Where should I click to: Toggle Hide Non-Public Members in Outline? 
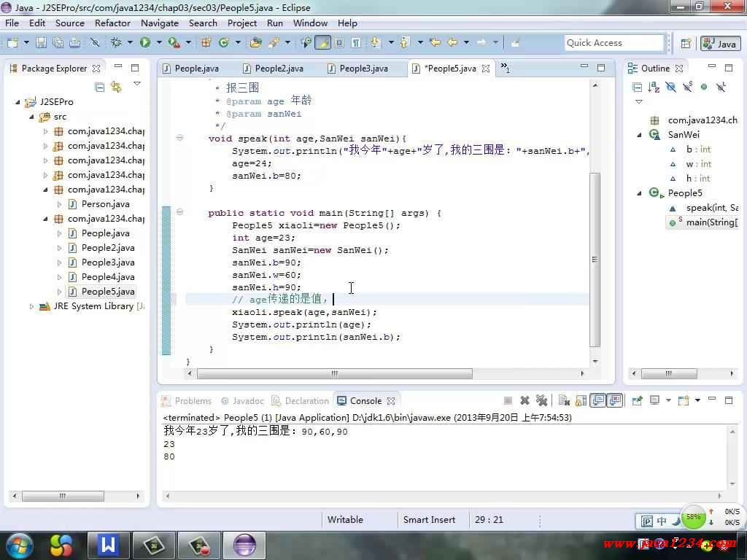704,87
